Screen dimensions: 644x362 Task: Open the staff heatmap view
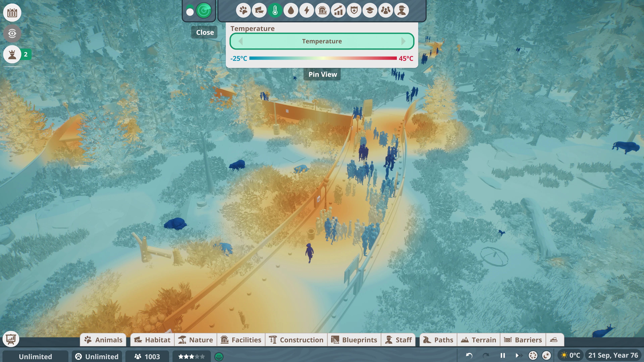[402, 10]
